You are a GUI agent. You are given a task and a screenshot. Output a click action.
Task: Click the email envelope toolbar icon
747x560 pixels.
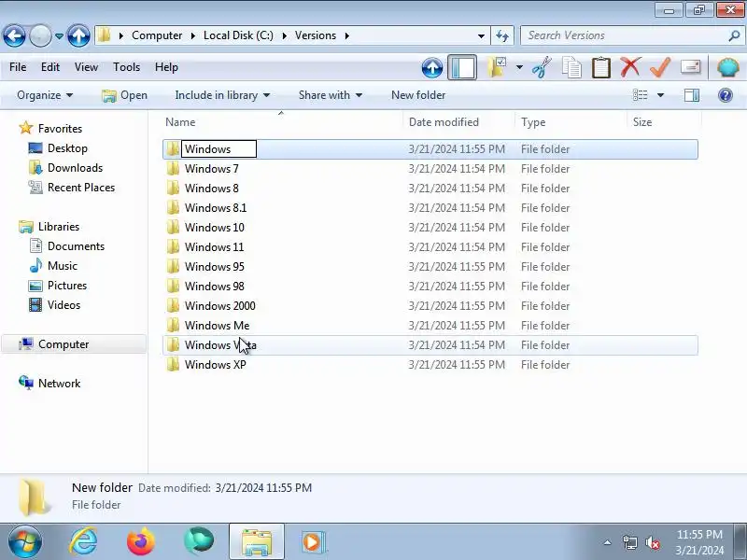click(690, 67)
